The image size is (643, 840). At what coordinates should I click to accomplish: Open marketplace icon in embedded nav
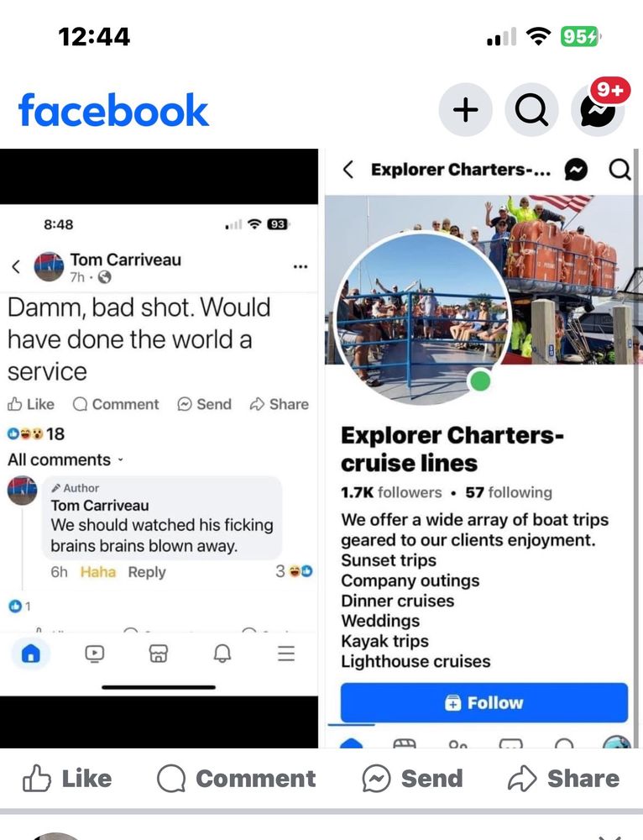point(158,654)
